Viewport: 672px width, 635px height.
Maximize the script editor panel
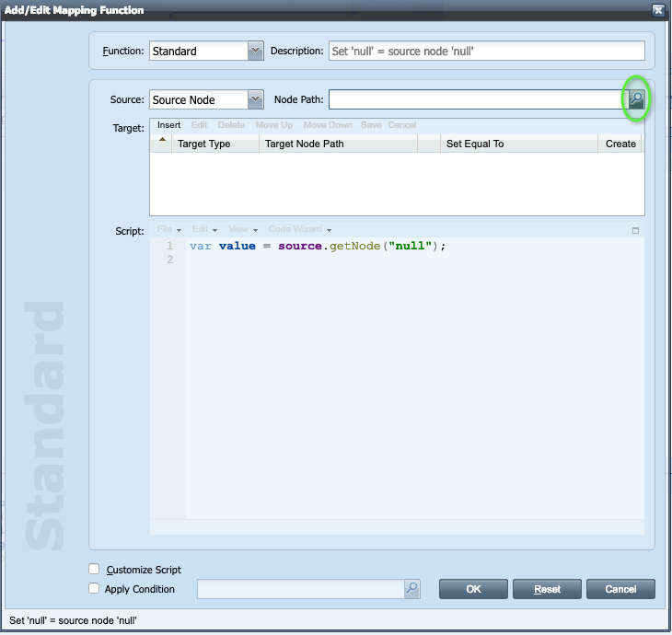[x=635, y=230]
